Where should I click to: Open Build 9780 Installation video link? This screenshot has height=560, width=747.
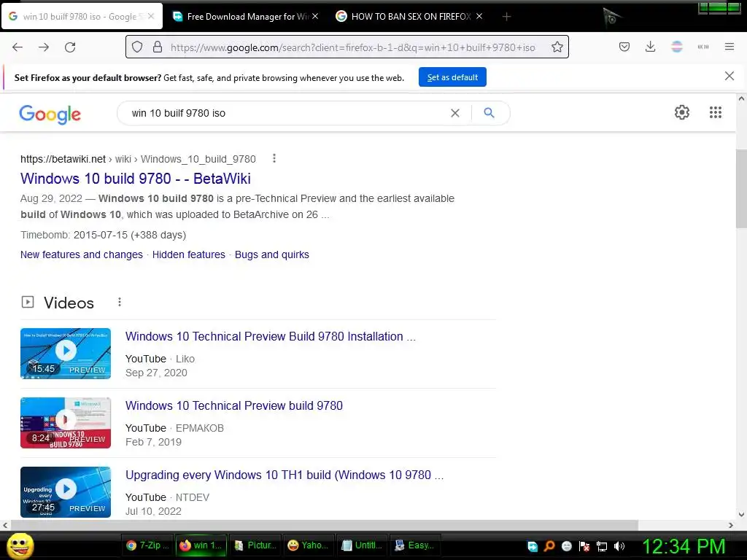(x=270, y=337)
